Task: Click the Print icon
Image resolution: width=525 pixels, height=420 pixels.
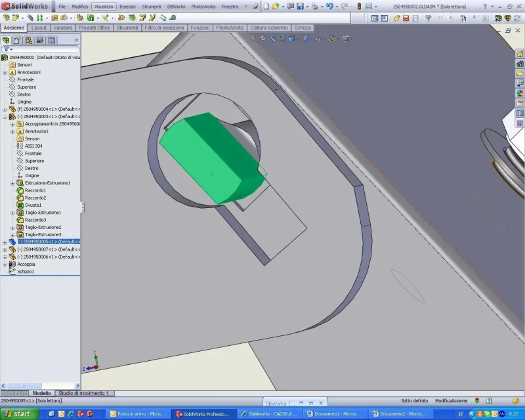Action: click(315, 7)
